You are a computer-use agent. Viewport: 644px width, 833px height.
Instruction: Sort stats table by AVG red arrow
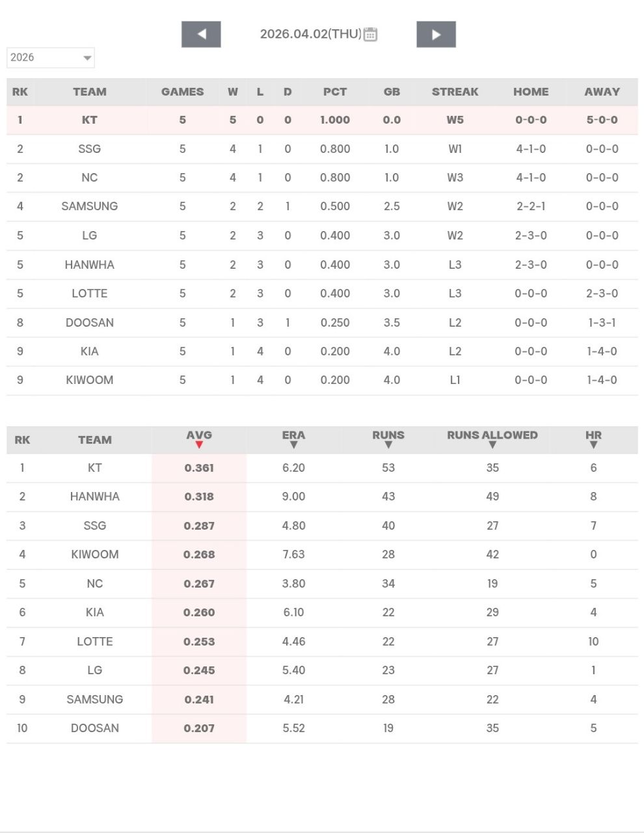click(199, 445)
